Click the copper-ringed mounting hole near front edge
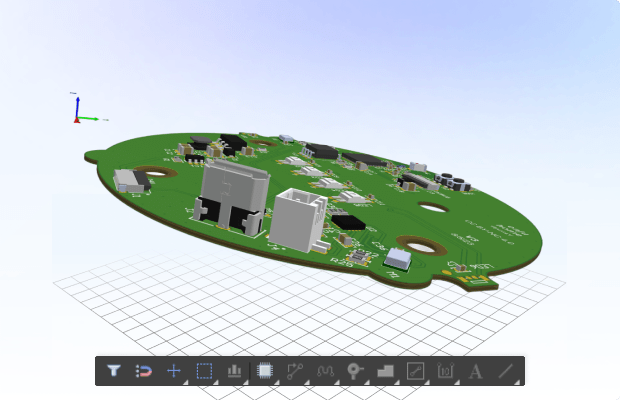620x400 pixels. point(417,245)
